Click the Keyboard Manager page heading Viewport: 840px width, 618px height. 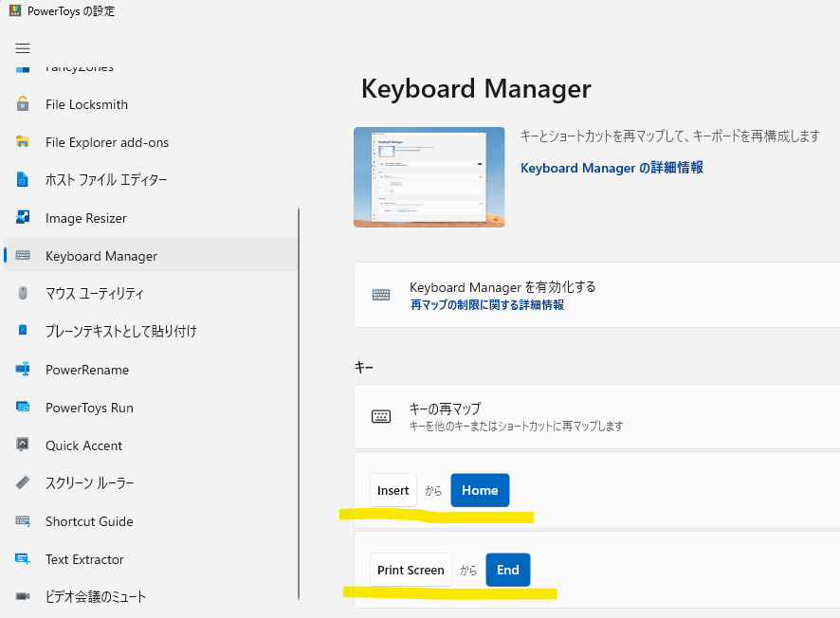476,88
